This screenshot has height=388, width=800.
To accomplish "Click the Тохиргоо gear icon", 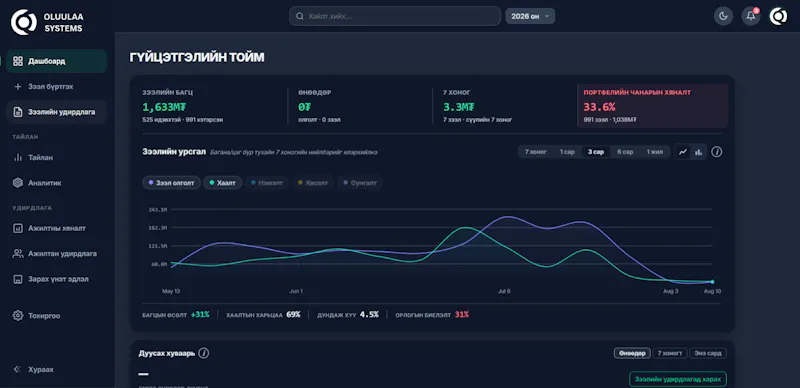I will 18,316.
